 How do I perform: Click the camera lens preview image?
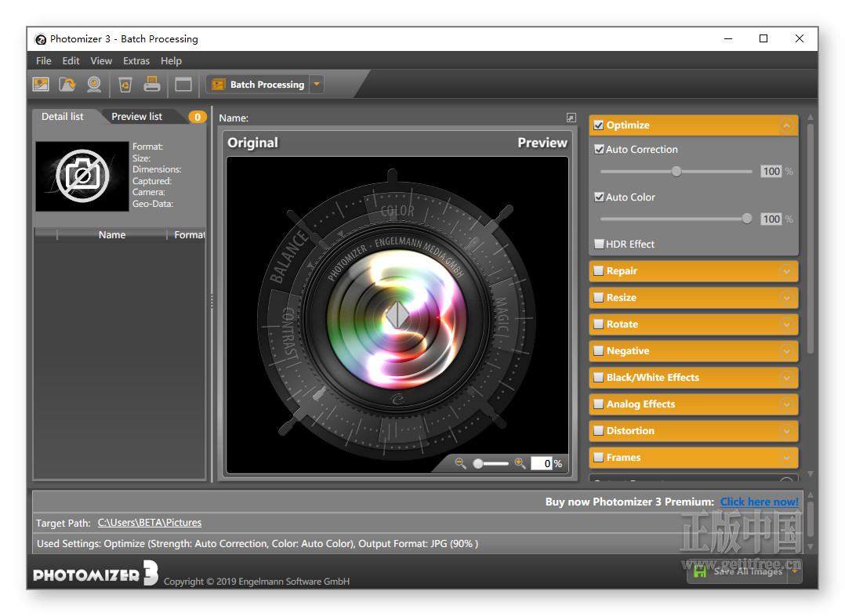pos(397,315)
